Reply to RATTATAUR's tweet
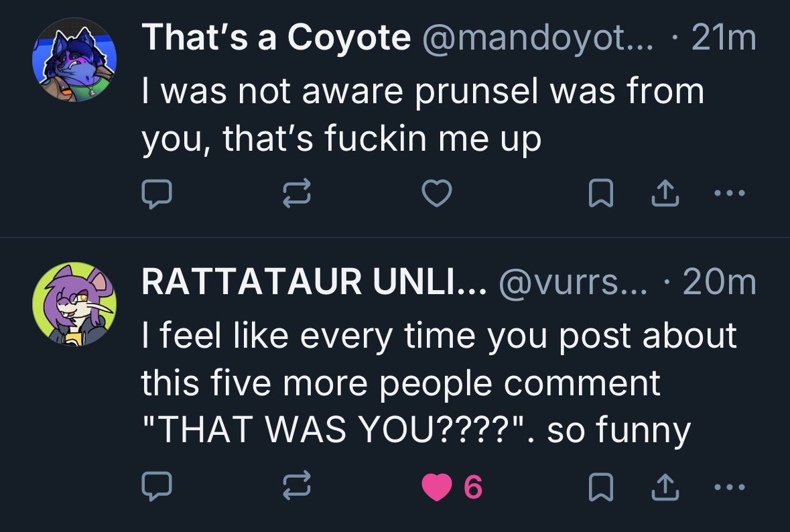790x532 pixels. (157, 487)
